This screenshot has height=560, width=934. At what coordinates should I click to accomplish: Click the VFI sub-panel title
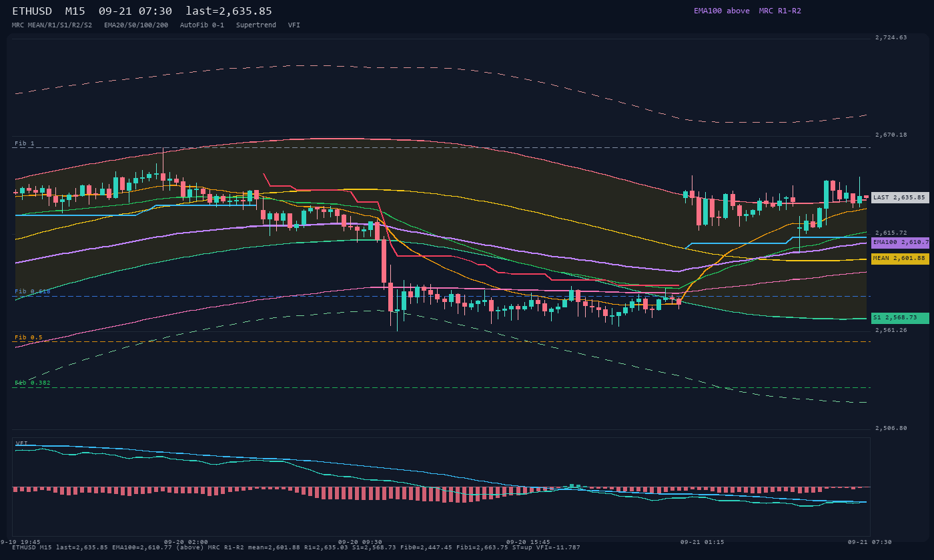pyautogui.click(x=21, y=443)
